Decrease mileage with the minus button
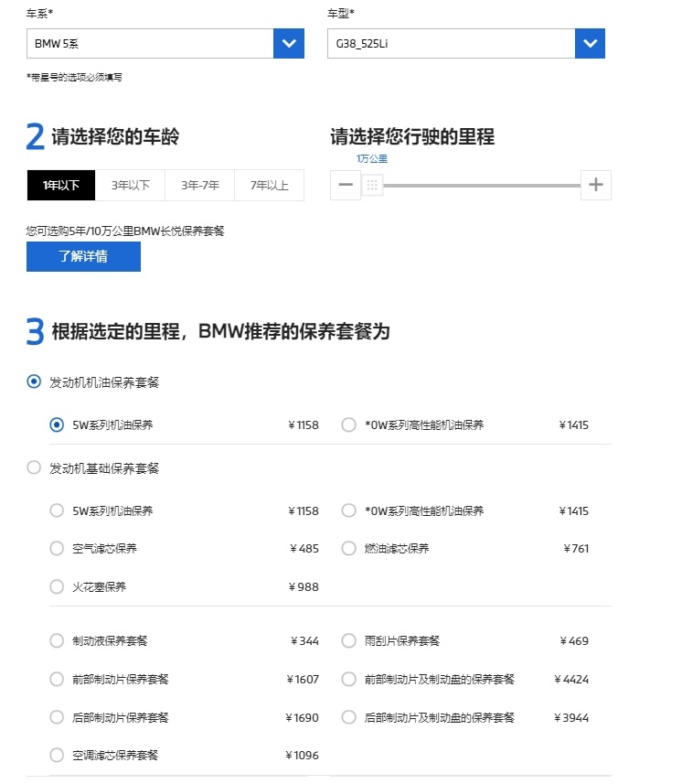682x784 pixels. [346, 185]
